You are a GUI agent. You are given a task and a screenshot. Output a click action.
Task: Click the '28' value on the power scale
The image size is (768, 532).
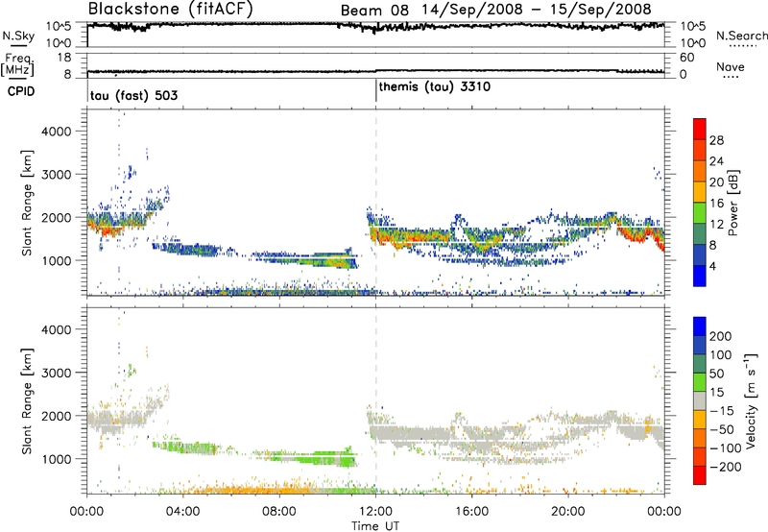(716, 140)
